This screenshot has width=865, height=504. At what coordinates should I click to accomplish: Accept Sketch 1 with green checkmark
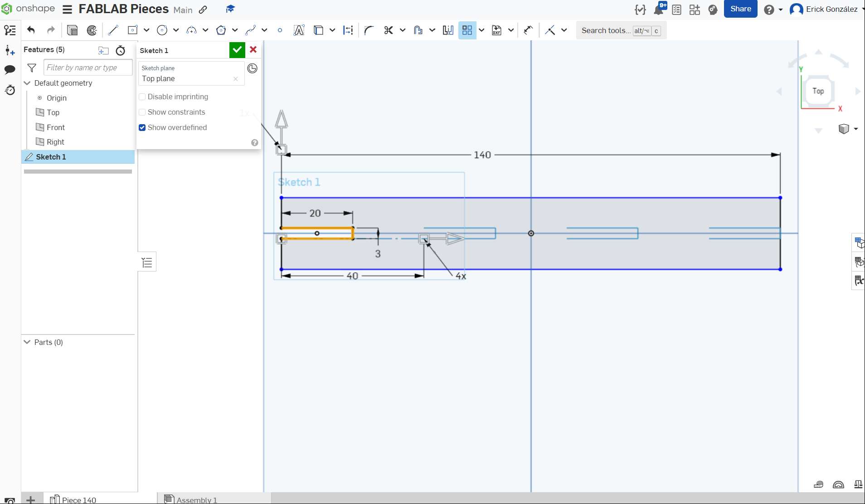(237, 50)
